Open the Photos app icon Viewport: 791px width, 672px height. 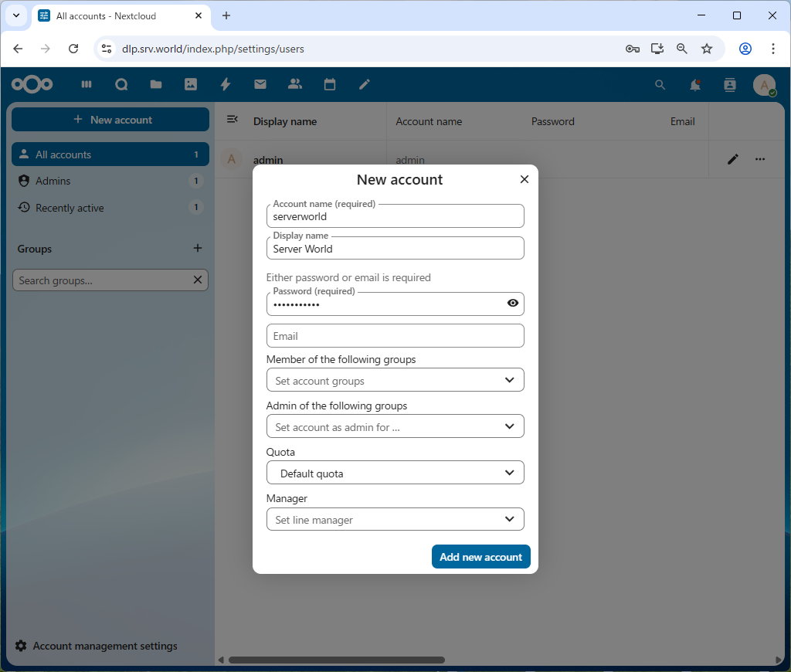pyautogui.click(x=191, y=85)
